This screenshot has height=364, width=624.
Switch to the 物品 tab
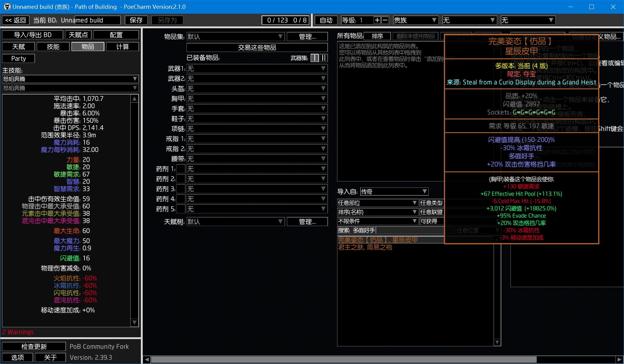click(x=88, y=47)
